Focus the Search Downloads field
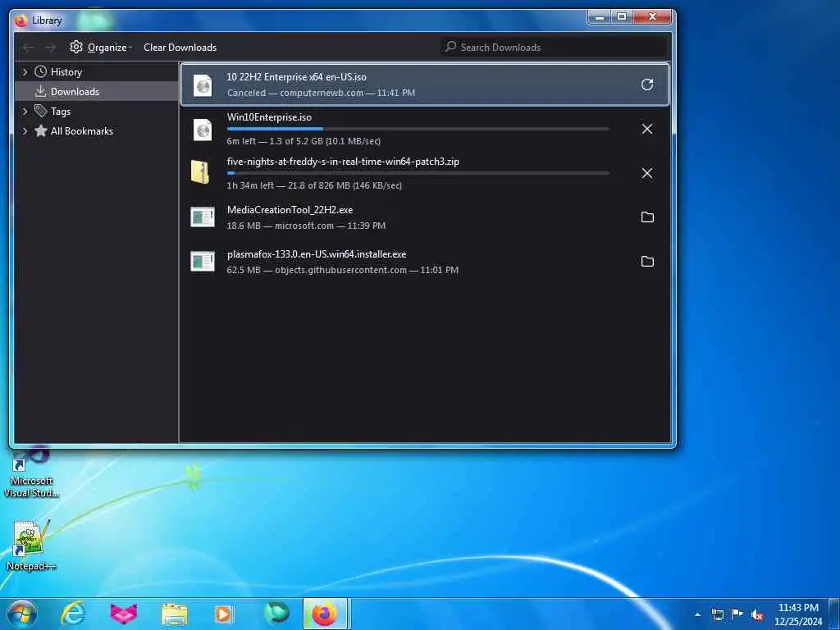Image resolution: width=840 pixels, height=630 pixels. pos(554,47)
